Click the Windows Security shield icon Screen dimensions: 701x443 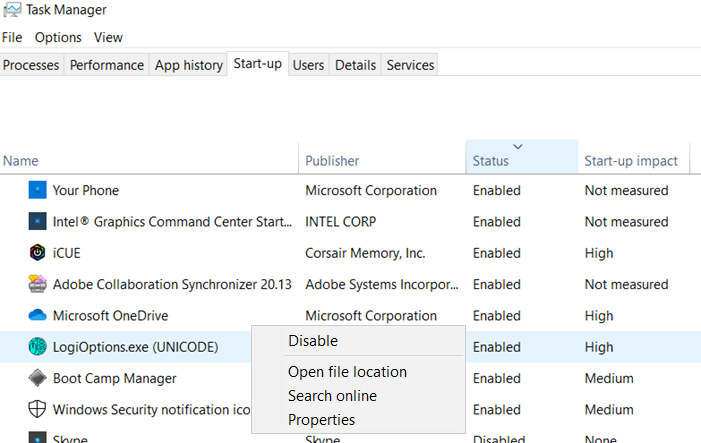click(38, 409)
